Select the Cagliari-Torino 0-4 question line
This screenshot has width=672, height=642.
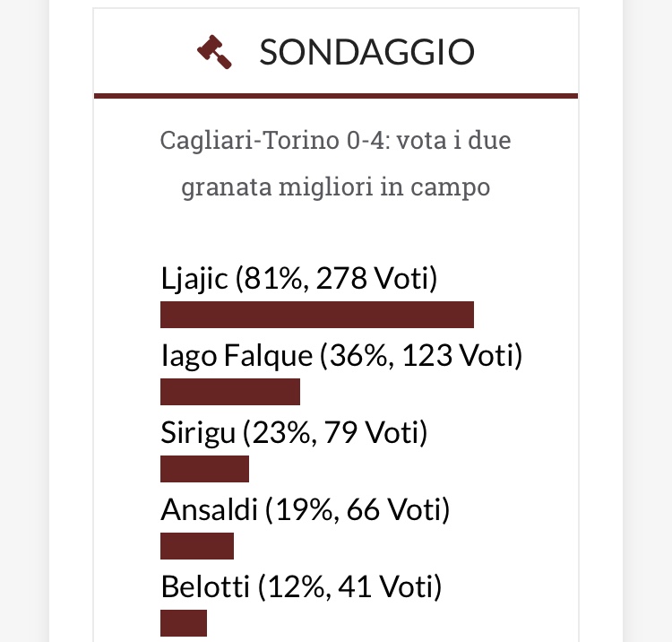[335, 141]
